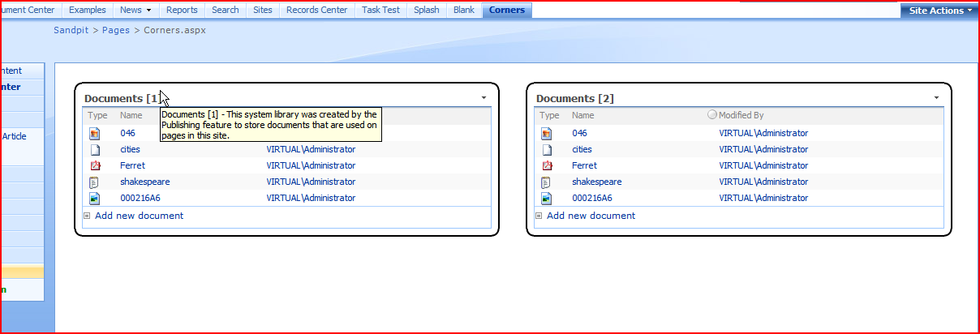Click the PDF icon beside Ferret in Documents [2]
This screenshot has height=334, width=980.
[546, 166]
